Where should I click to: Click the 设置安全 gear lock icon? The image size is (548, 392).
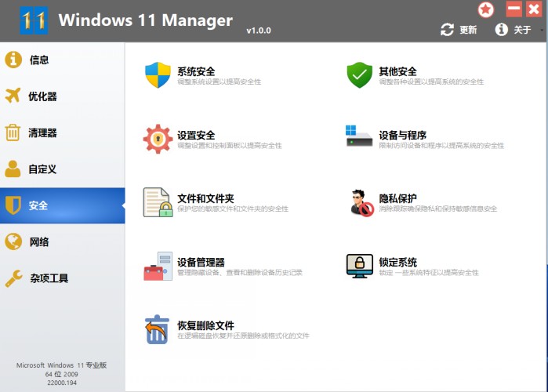(x=158, y=139)
